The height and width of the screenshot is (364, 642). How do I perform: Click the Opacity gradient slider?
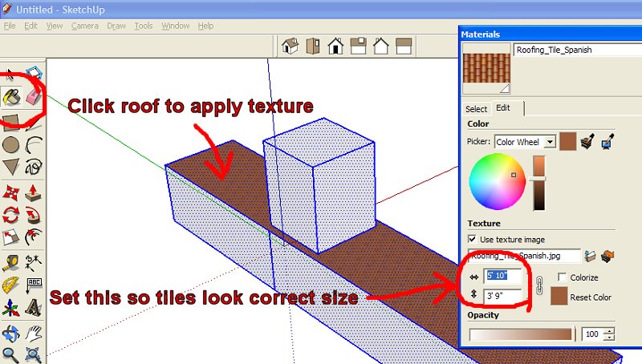tap(522, 334)
